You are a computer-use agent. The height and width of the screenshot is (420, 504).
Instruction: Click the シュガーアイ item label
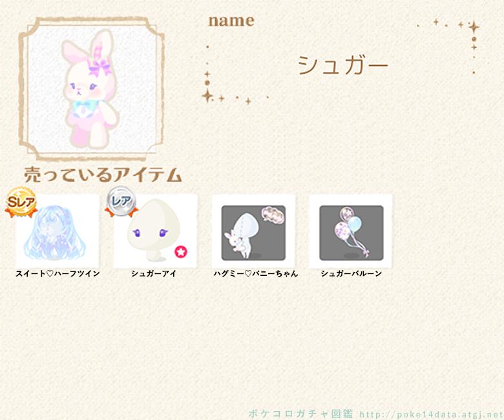pyautogui.click(x=154, y=273)
